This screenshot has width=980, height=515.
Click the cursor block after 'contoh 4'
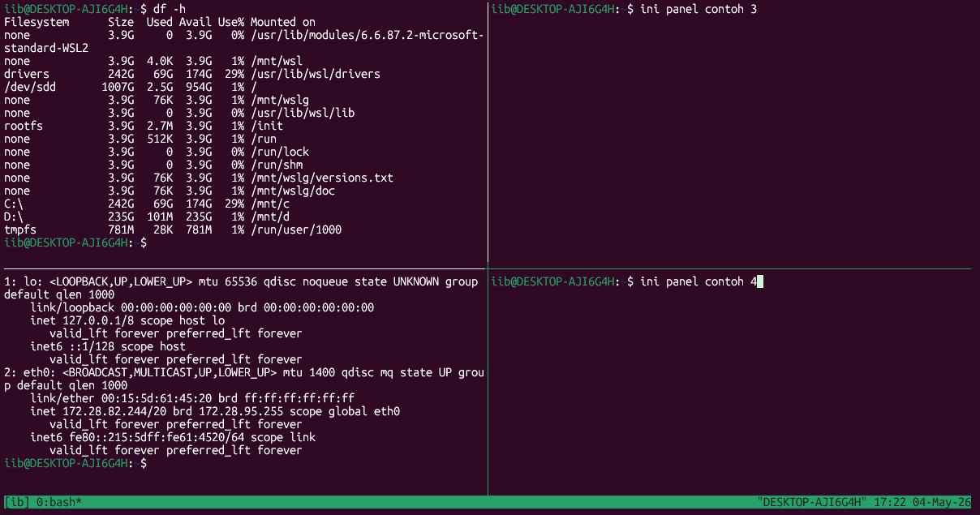[760, 281]
